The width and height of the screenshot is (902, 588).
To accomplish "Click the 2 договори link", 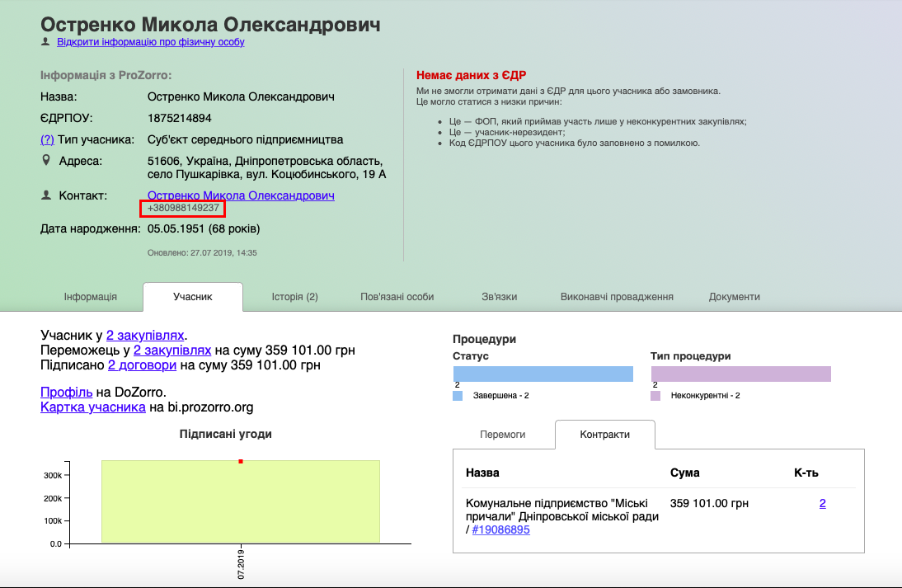I will 142,365.
